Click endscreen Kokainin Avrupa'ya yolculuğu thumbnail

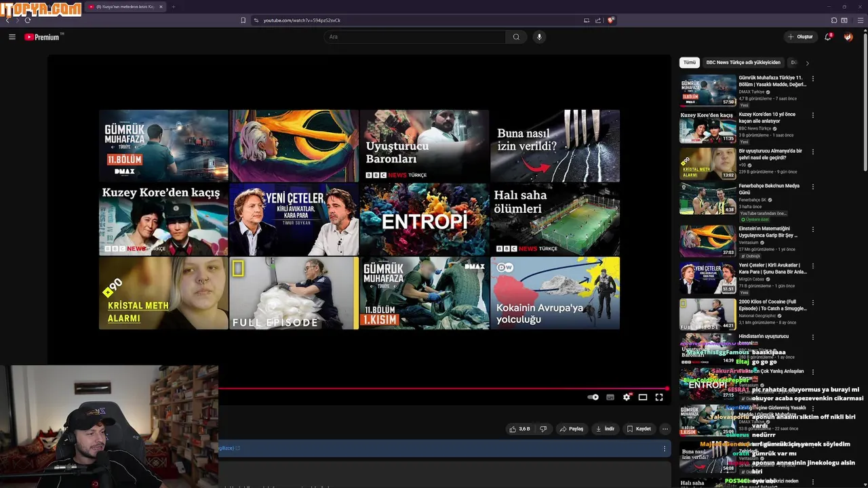(555, 293)
